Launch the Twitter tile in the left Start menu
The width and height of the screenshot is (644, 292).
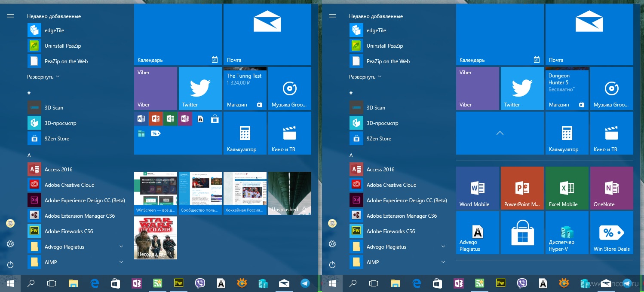click(200, 88)
